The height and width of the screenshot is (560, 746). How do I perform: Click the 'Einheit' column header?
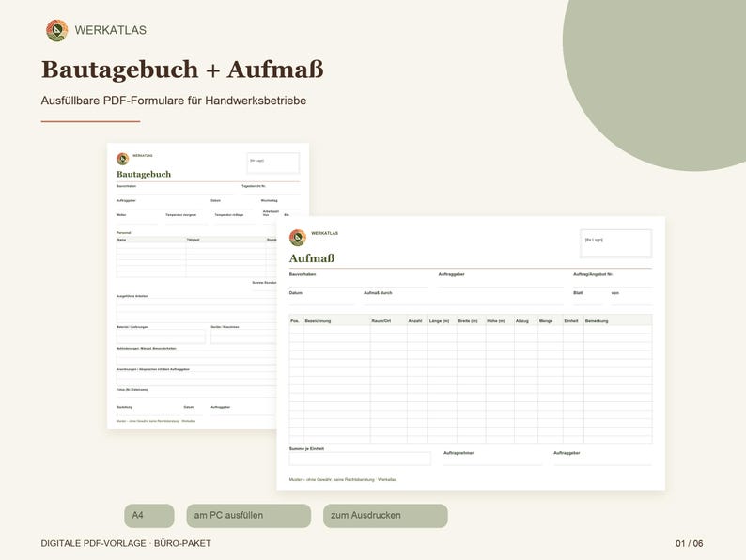click(571, 321)
